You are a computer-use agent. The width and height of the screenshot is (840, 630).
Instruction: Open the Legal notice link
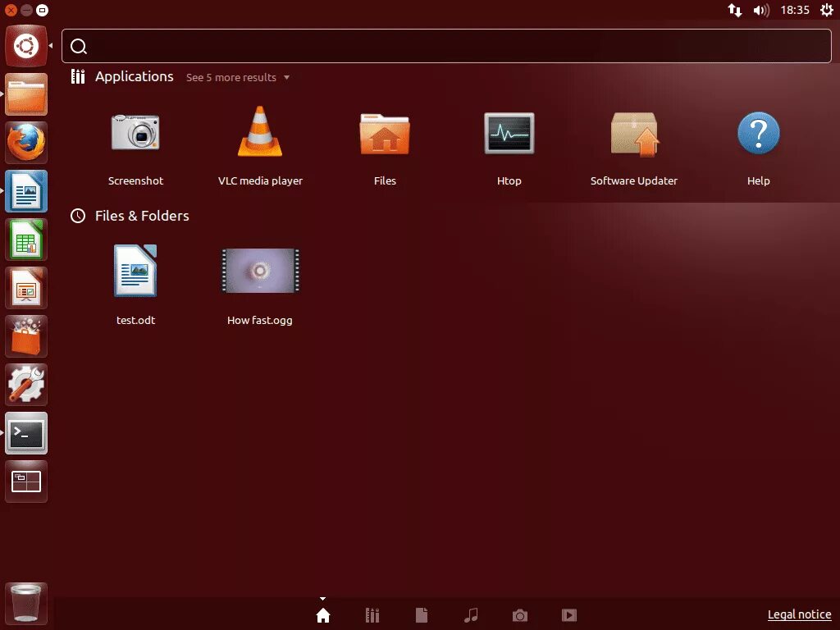pyautogui.click(x=799, y=614)
